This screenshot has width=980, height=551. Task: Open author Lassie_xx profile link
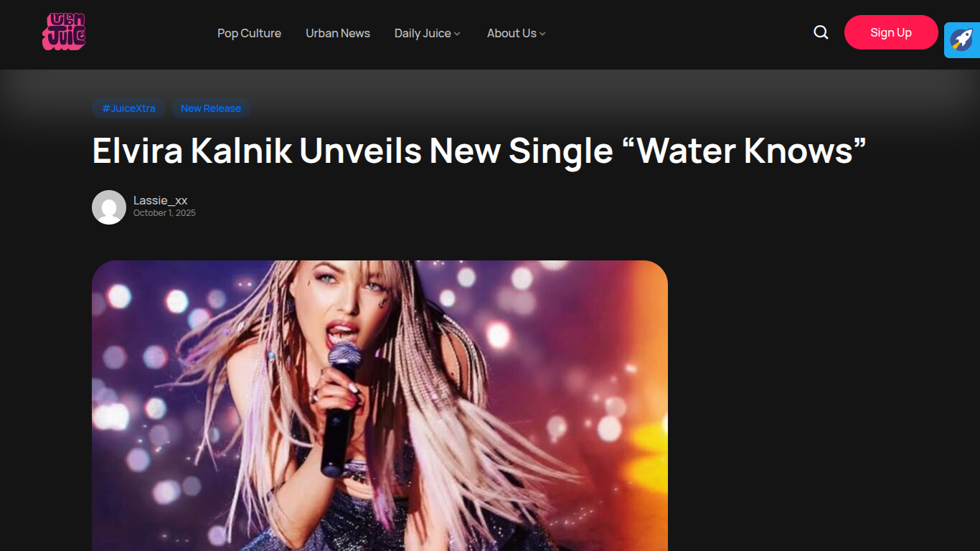coord(160,200)
